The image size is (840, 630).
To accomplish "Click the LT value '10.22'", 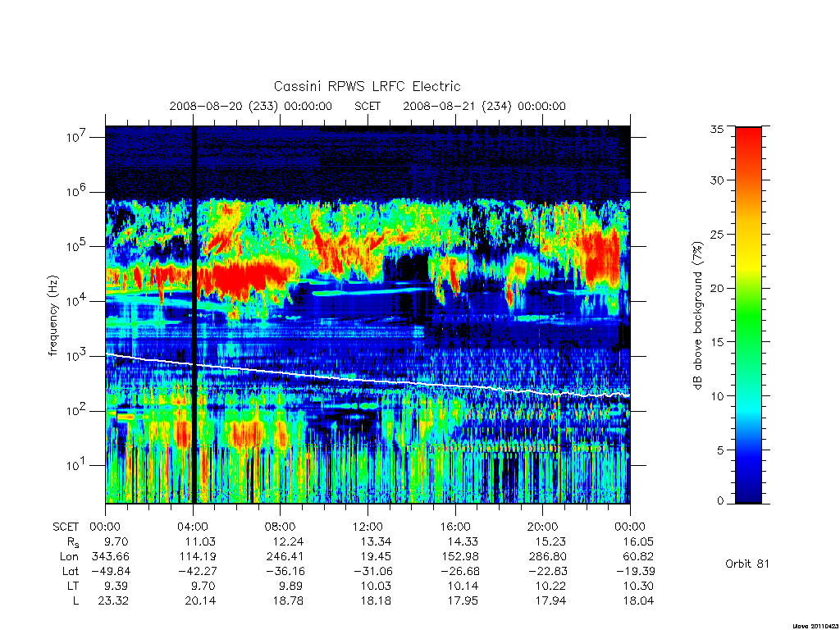I will tap(550, 586).
